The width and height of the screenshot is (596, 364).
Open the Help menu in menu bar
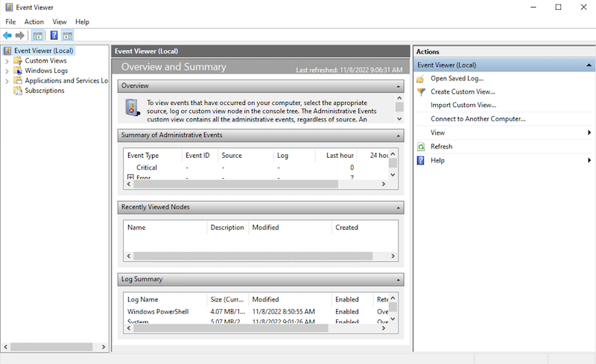(82, 22)
